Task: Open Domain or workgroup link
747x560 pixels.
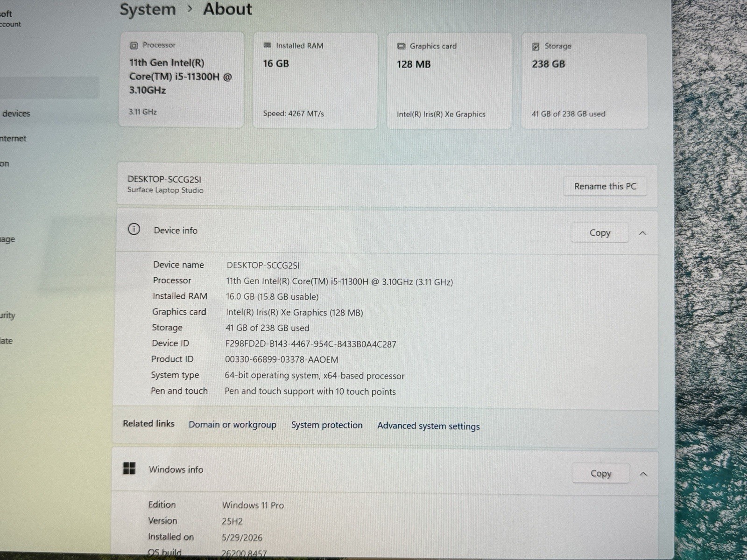Action: tap(233, 424)
